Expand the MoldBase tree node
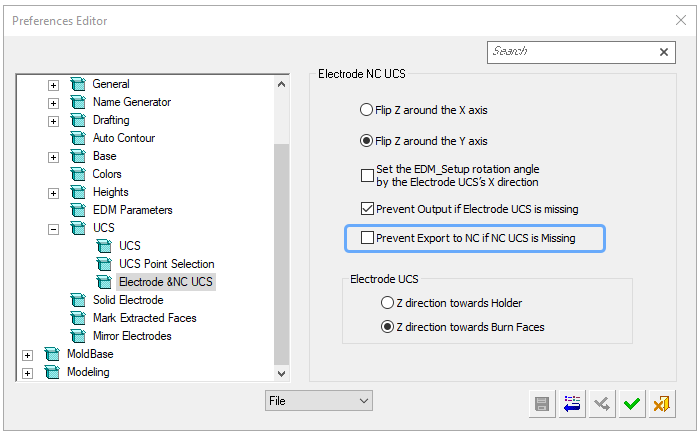Screen dimensions: 700x436 click(27, 355)
